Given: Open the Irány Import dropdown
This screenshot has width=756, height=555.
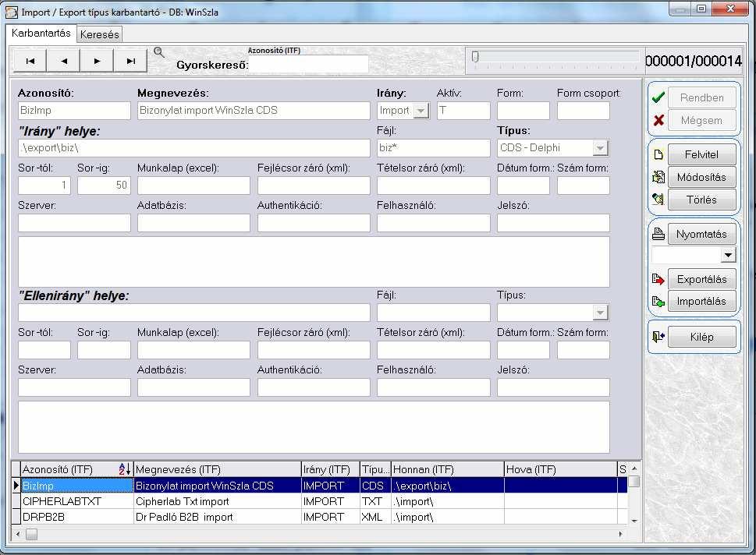Looking at the screenshot, I should click(x=421, y=111).
